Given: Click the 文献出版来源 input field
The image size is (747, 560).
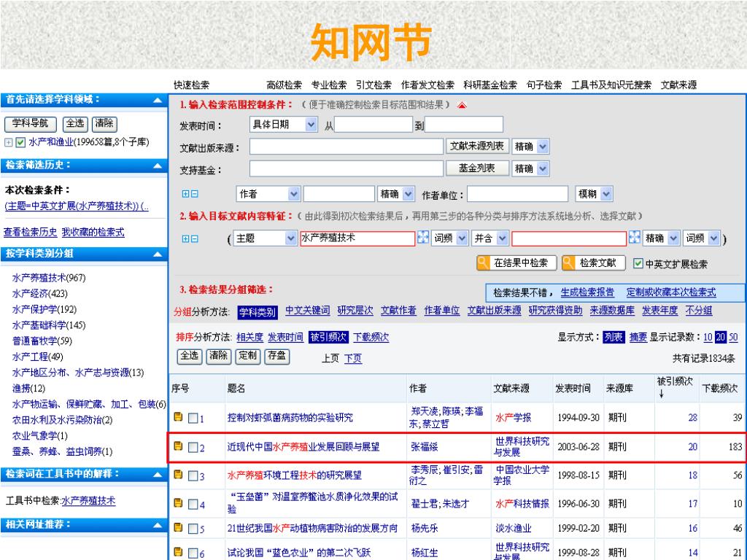Looking at the screenshot, I should tap(347, 147).
